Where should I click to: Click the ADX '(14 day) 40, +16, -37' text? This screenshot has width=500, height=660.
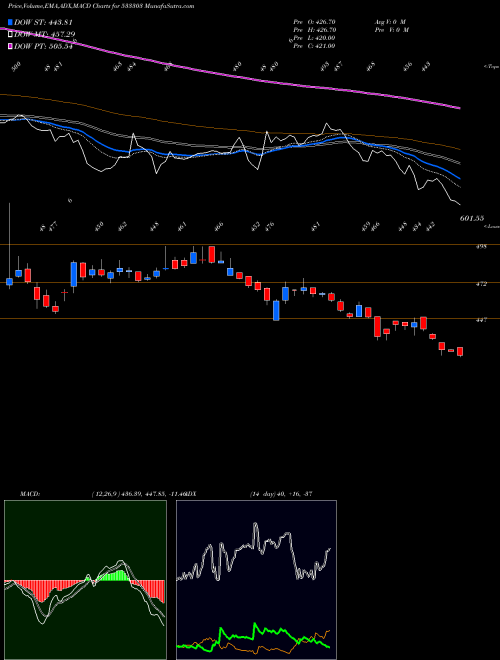280,493
